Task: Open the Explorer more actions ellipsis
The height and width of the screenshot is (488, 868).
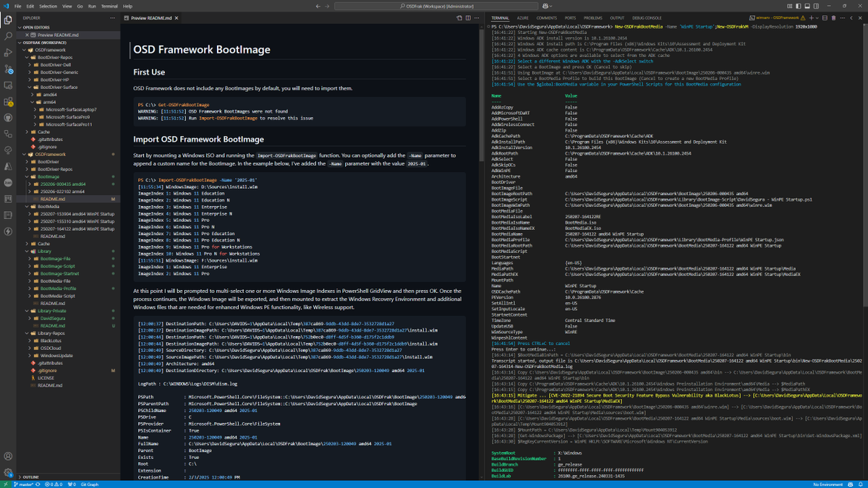Action: 114,17
